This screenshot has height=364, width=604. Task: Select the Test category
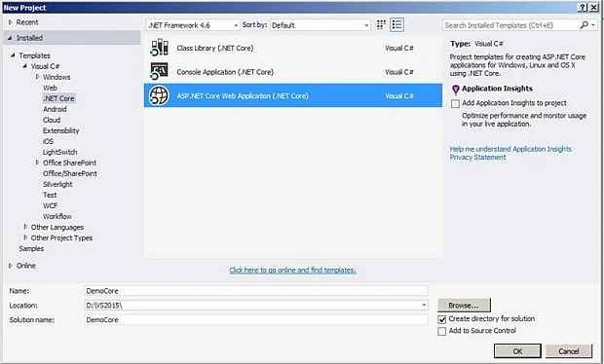coord(50,195)
